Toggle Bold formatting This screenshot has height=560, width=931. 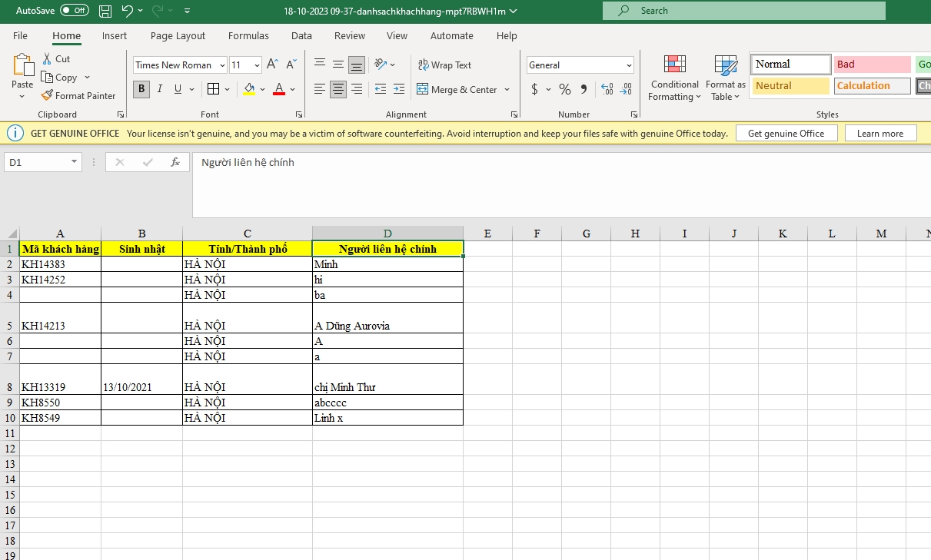point(141,89)
